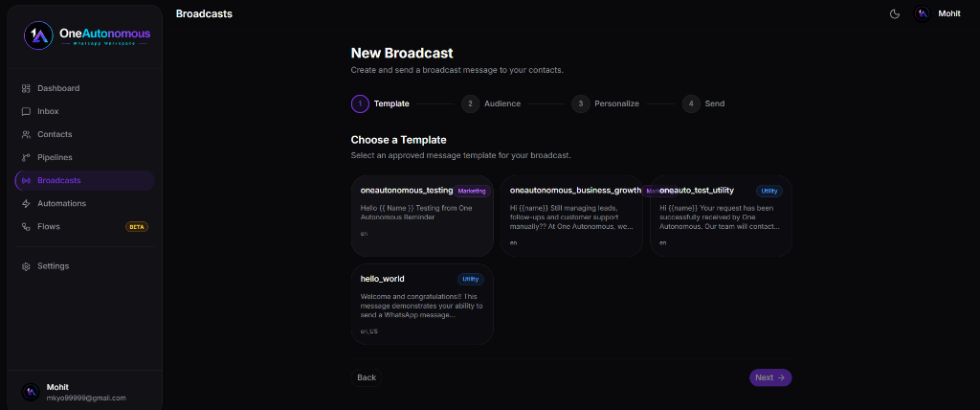Open Flows in the sidebar
The height and width of the screenshot is (410, 980).
pyautogui.click(x=84, y=227)
